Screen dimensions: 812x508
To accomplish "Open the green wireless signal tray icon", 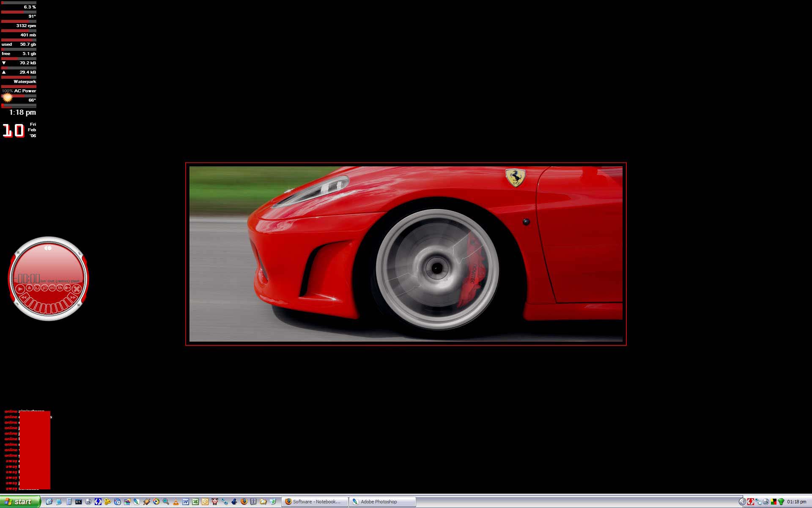I will click(781, 502).
